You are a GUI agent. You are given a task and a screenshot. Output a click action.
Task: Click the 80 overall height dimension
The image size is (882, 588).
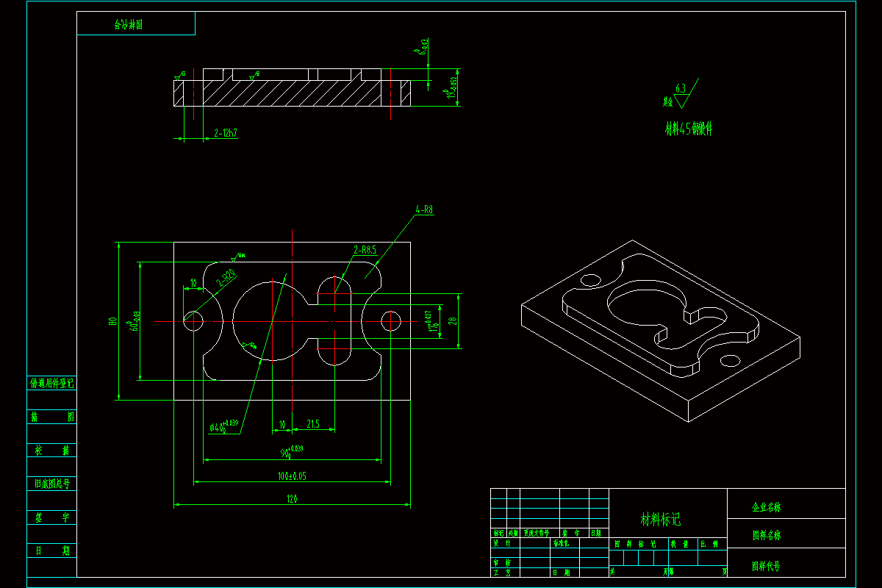pyautogui.click(x=112, y=321)
